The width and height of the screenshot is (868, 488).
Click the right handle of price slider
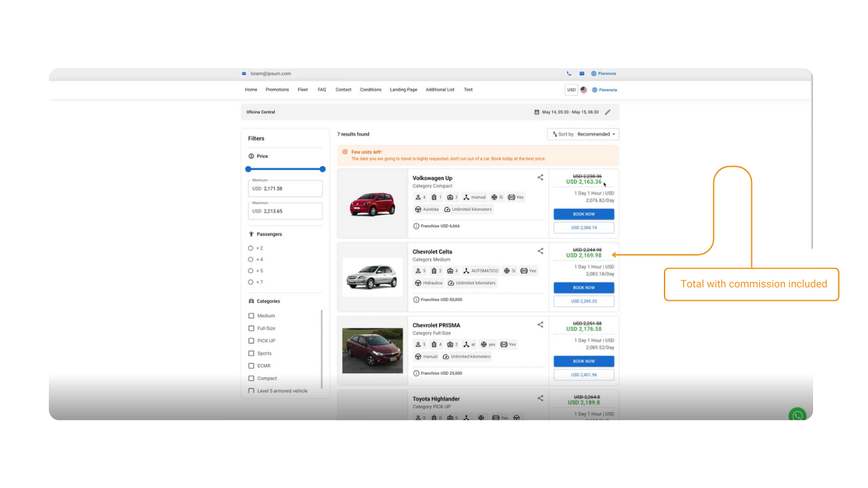click(323, 169)
